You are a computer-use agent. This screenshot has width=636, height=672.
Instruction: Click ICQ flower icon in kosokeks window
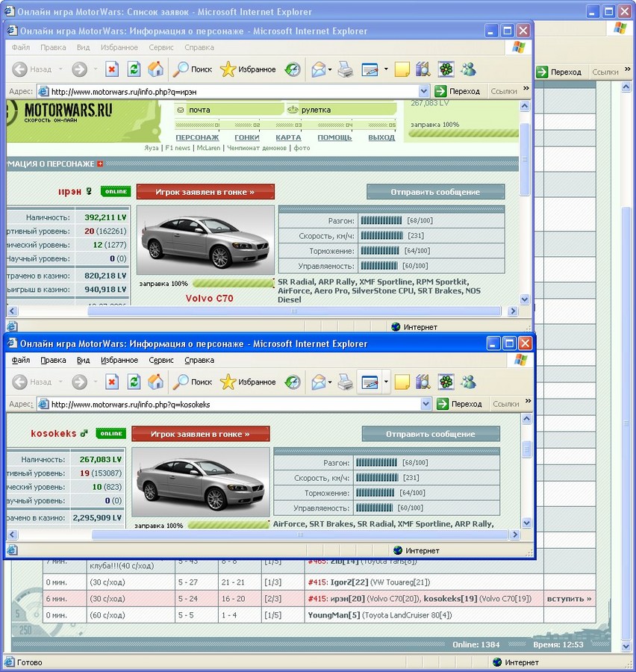[x=446, y=382]
